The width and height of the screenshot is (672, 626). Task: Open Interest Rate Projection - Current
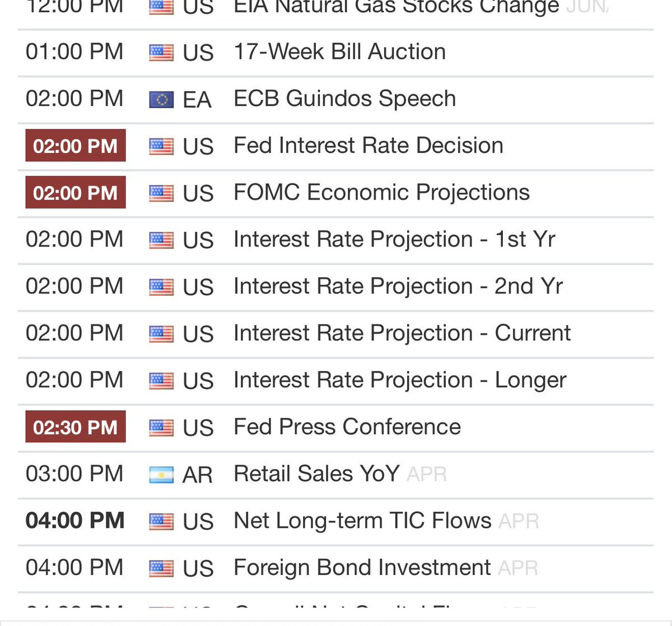point(402,333)
